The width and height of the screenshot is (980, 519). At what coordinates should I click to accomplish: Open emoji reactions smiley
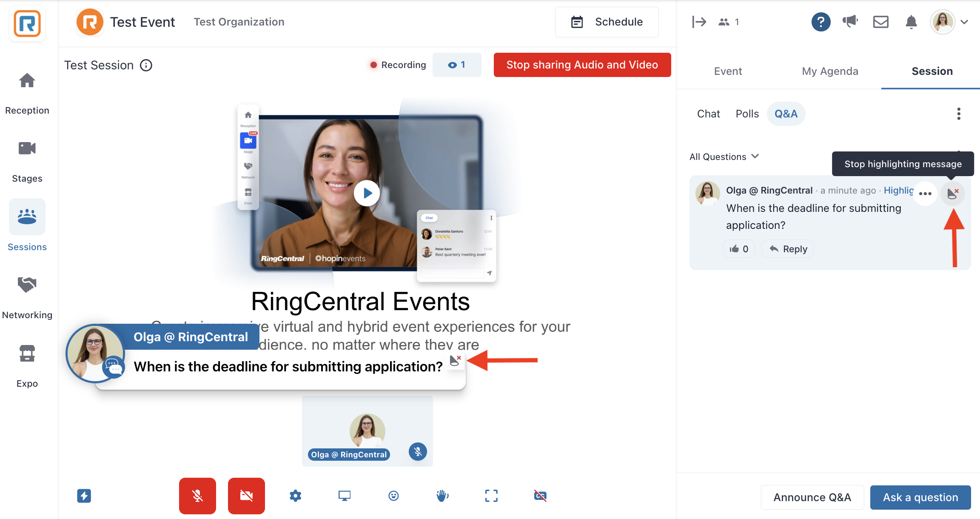pyautogui.click(x=393, y=496)
